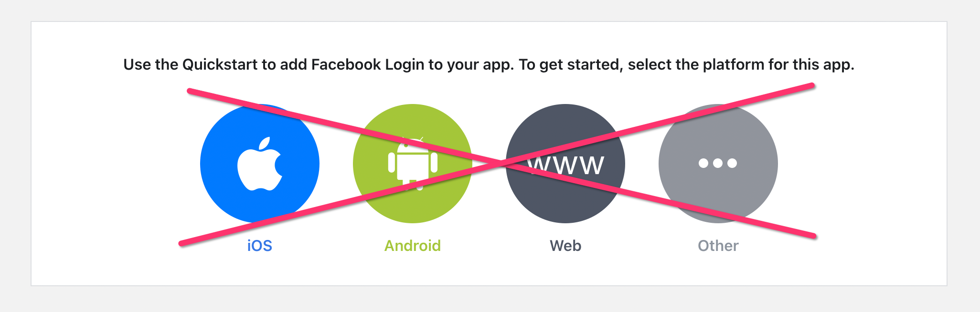This screenshot has height=312, width=980.
Task: Click the Web text label
Action: pos(565,246)
